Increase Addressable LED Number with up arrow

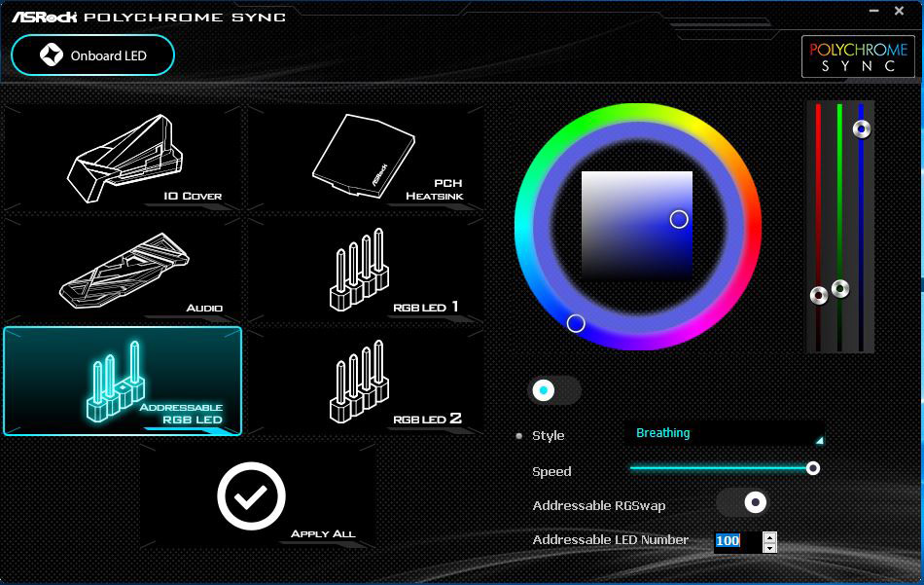(x=769, y=537)
